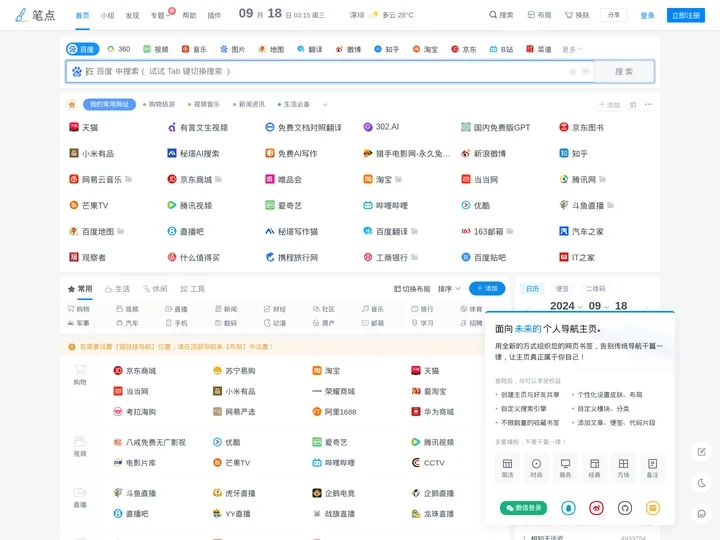Click the green 微信登录 button
This screenshot has height=540, width=720.
pos(523,508)
